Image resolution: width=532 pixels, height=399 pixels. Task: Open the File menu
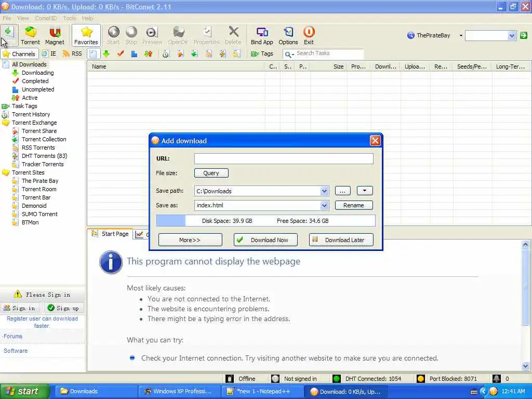point(7,18)
